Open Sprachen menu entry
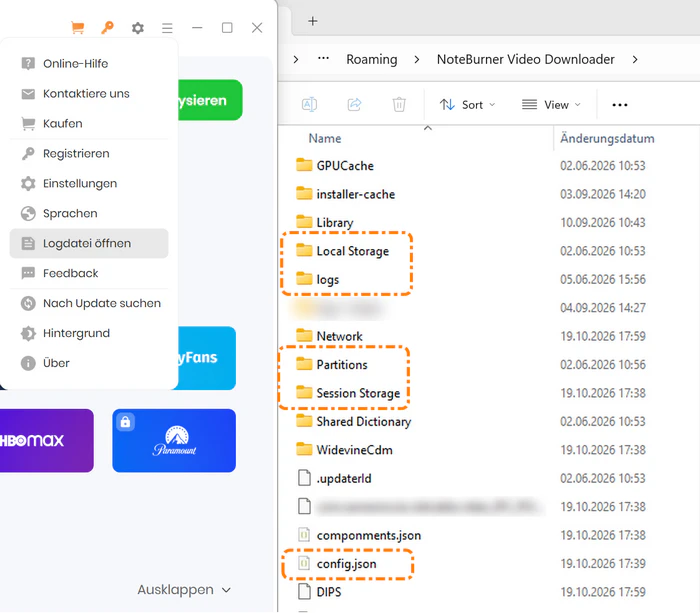700x613 pixels. (x=89, y=213)
